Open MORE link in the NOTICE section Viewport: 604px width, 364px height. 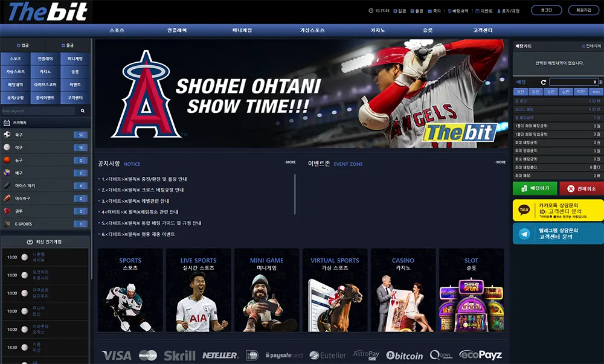[x=291, y=162]
